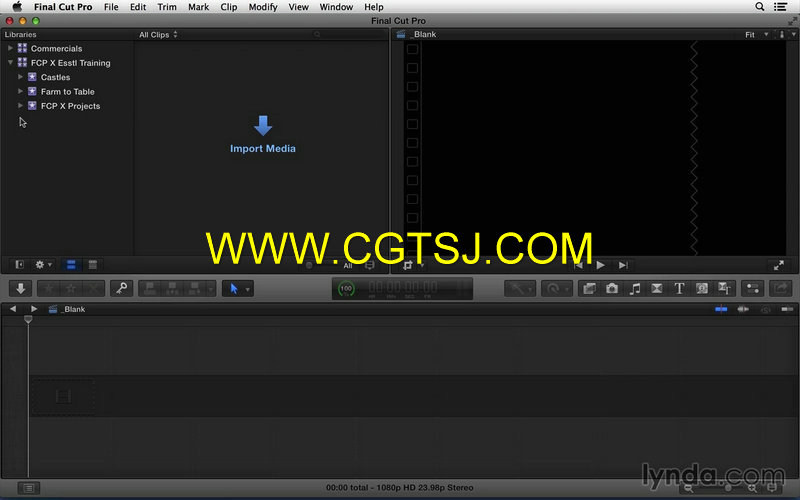Go to next edit in viewer
800x500 pixels.
coord(623,265)
